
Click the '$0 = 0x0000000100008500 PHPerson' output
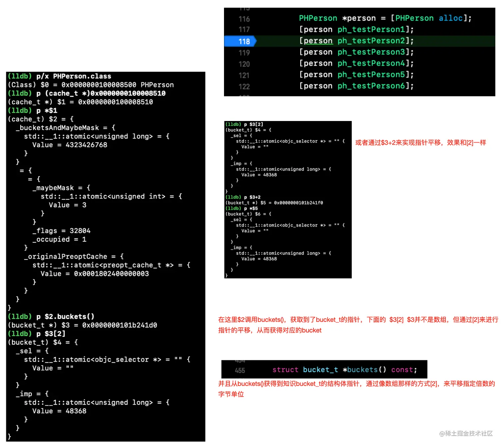coord(107,85)
